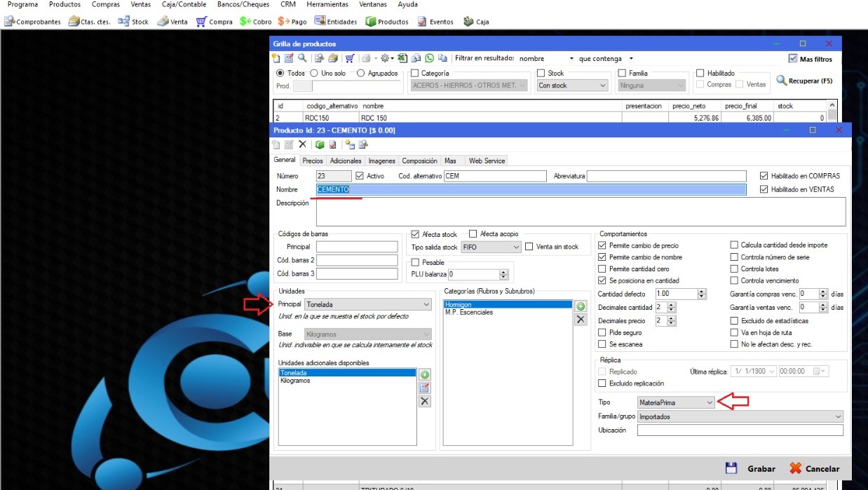Image resolution: width=868 pixels, height=490 pixels.
Task: Open Eventos from the main toolbar
Action: pos(435,22)
